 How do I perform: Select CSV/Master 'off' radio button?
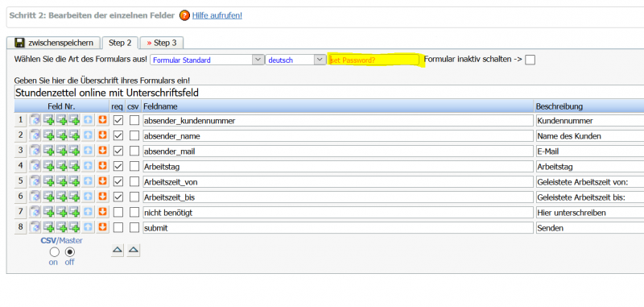click(70, 252)
